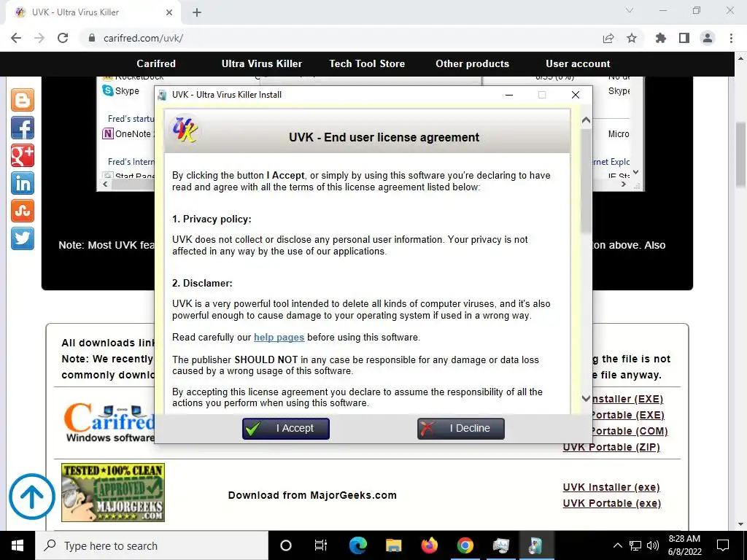
Task: Click the Carifred UVK Portable (EXE) link
Action: point(628,415)
